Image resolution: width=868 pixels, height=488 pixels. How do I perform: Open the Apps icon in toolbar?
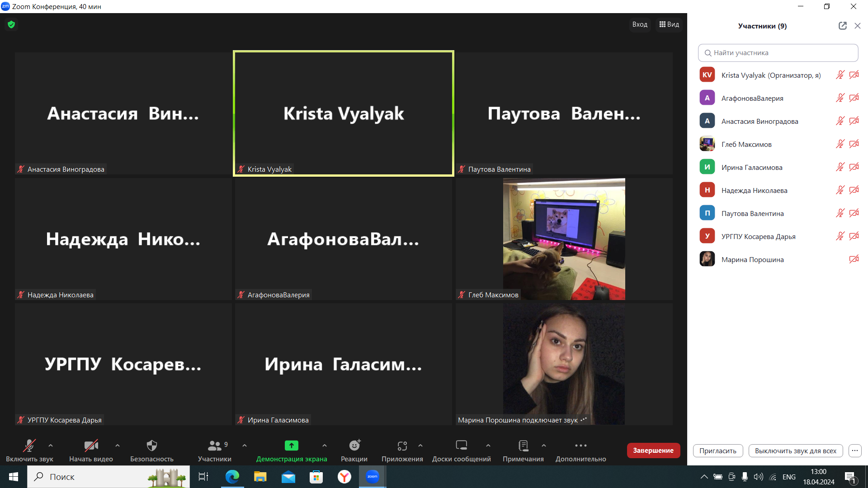[x=402, y=446]
